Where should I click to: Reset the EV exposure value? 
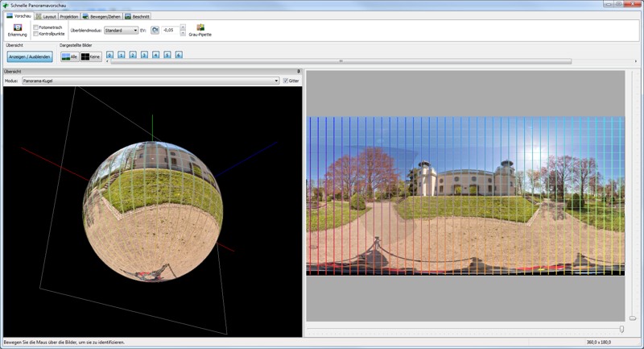tap(155, 30)
